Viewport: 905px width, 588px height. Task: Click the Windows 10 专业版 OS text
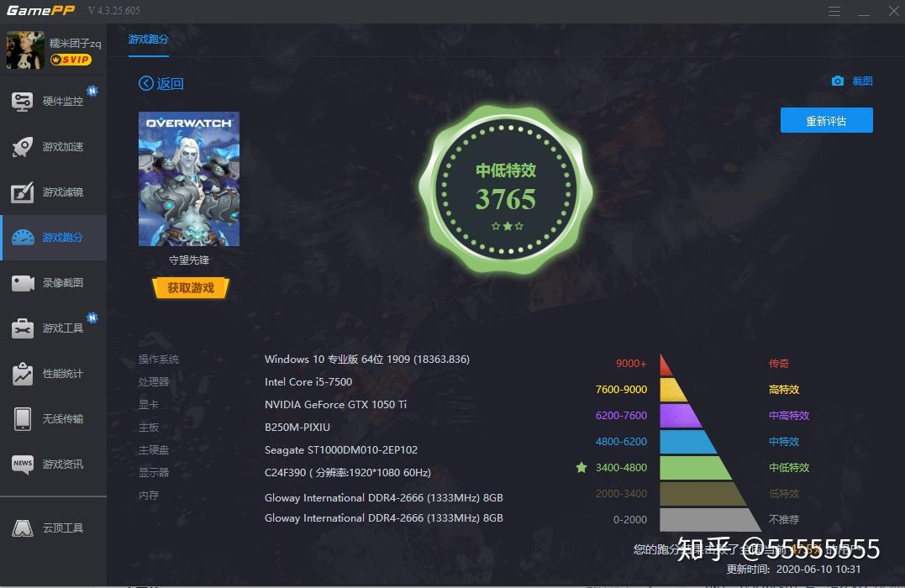[366, 359]
